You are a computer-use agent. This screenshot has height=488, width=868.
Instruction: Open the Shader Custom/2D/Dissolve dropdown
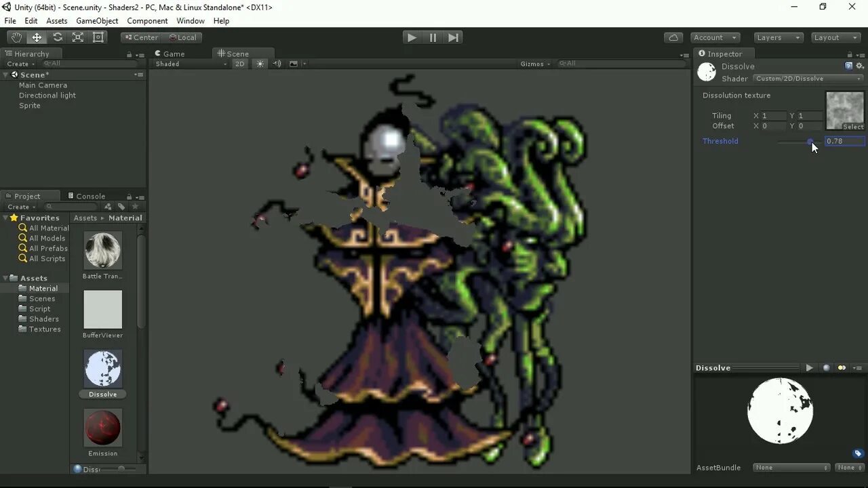tap(808, 79)
